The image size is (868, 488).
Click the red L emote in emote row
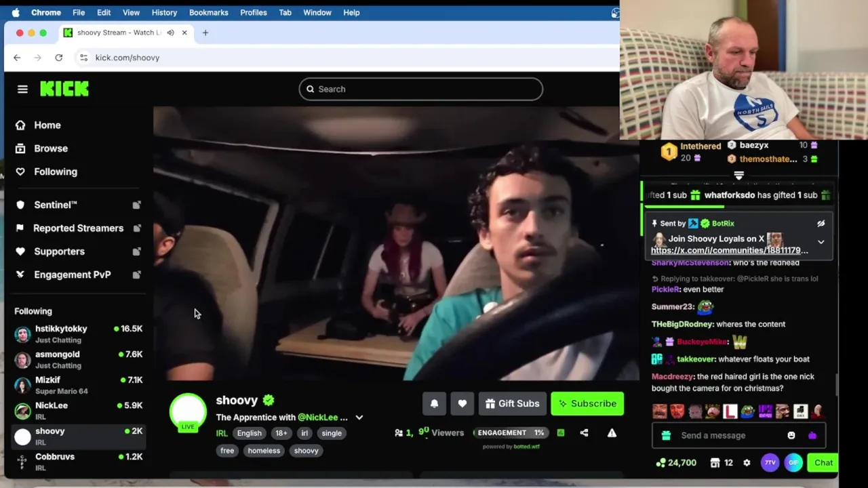tap(730, 411)
